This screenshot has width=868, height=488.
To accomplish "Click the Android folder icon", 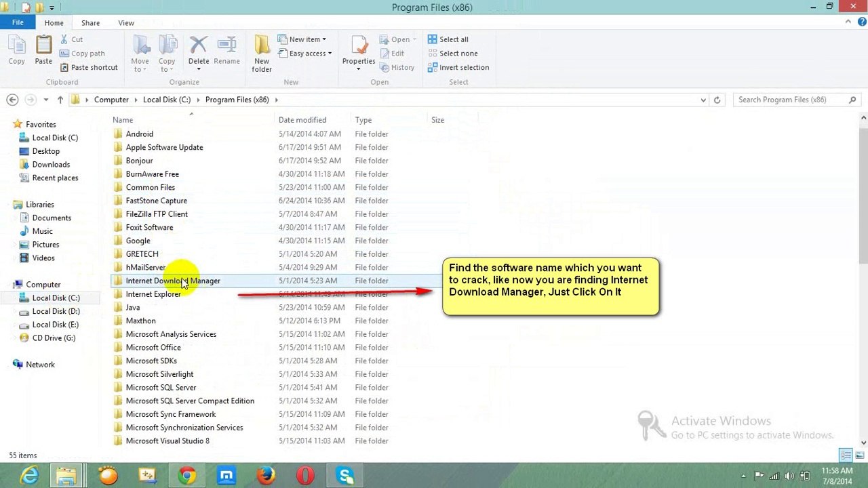I will pyautogui.click(x=118, y=134).
